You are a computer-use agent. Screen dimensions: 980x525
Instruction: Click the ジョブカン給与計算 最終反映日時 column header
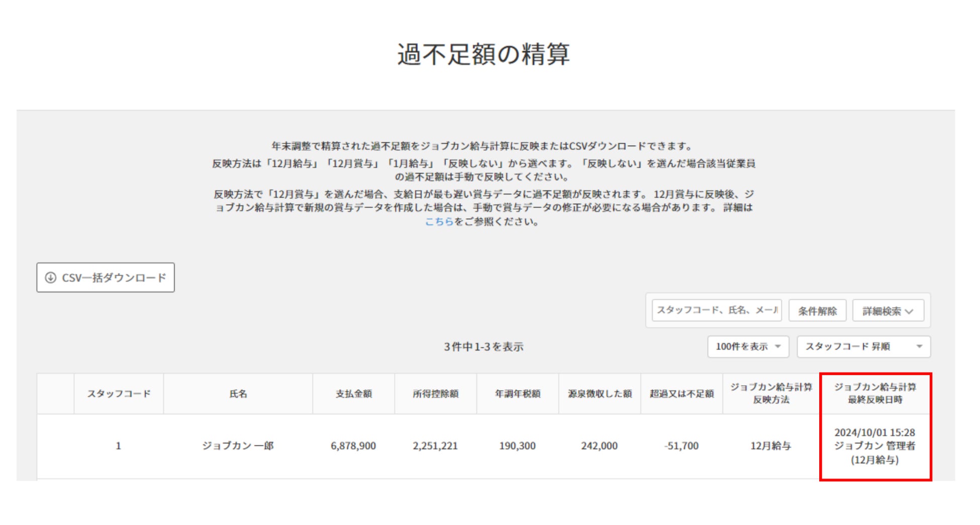(x=875, y=393)
